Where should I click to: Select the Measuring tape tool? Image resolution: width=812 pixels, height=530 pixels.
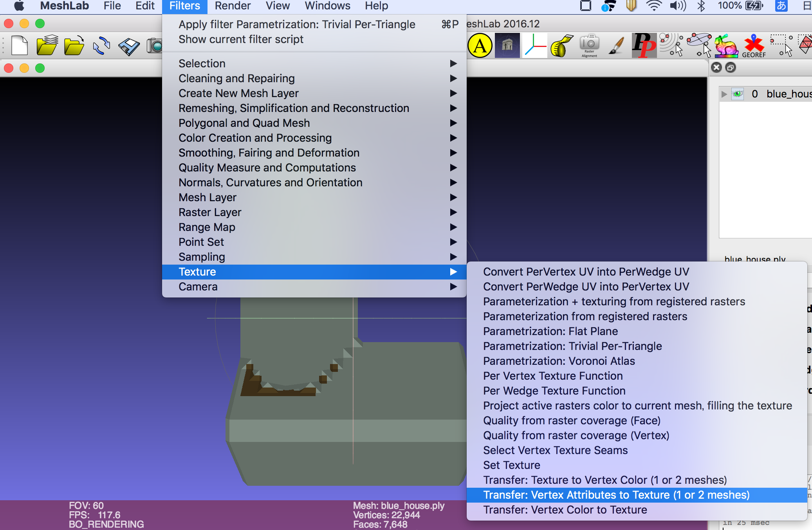[562, 46]
